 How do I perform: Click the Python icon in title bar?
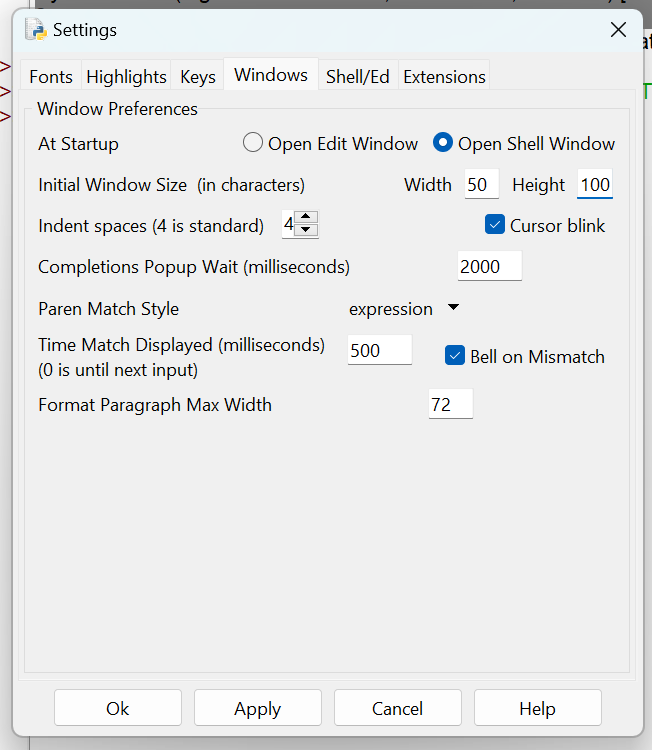click(x=36, y=30)
